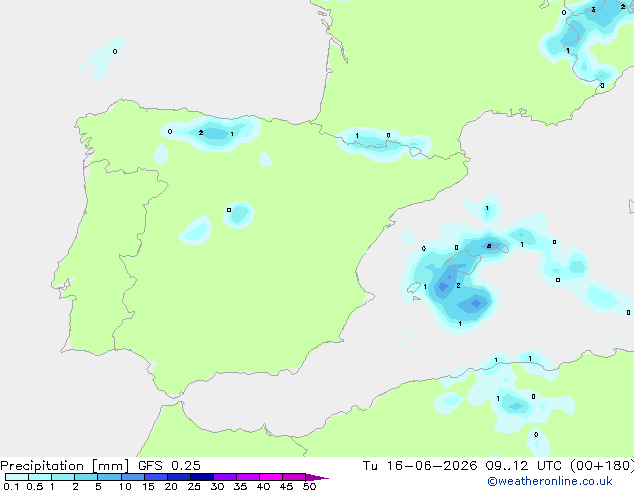Click the '2' value over northern Spain rain patch
This screenshot has width=634, height=490.
click(201, 133)
